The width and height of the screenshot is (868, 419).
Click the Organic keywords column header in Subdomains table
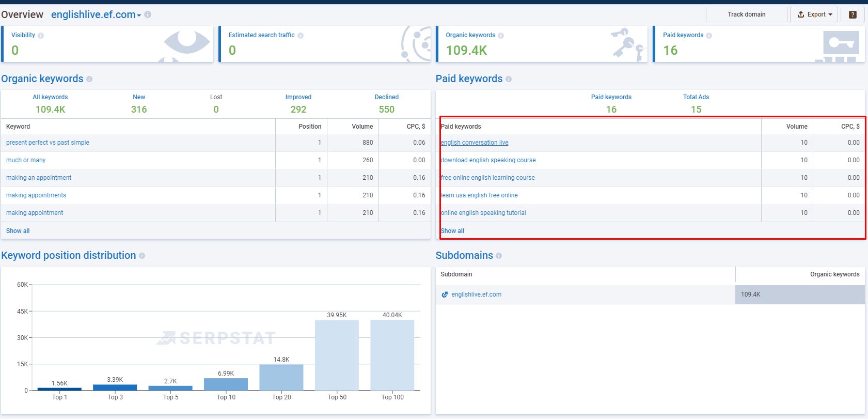point(835,274)
